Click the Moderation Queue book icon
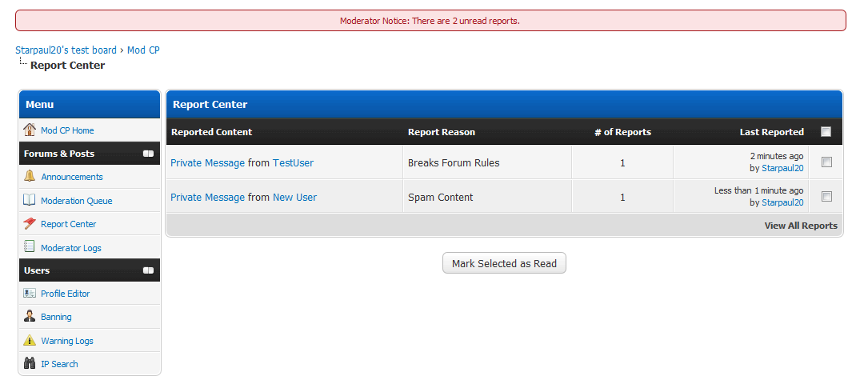868x388 pixels. (x=30, y=200)
